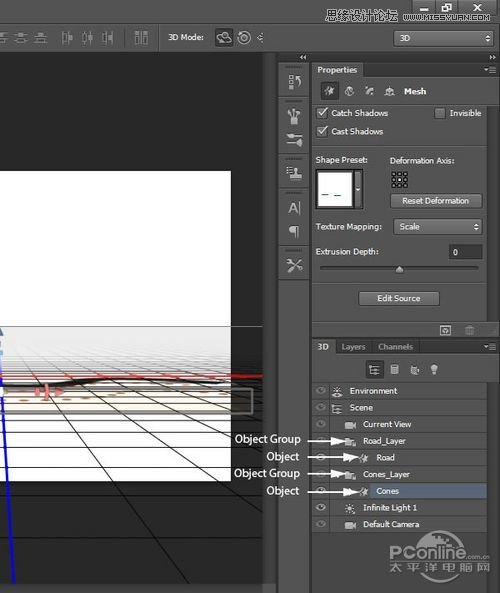
Task: Open the Clone Source panel icon
Action: click(x=294, y=173)
